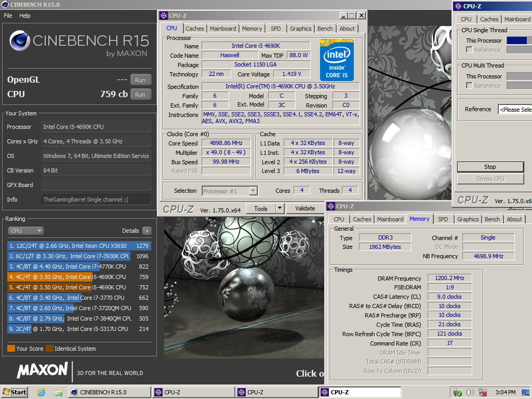Click the rendered ornament scene preview
This screenshot has height=399, width=532.
[244, 288]
